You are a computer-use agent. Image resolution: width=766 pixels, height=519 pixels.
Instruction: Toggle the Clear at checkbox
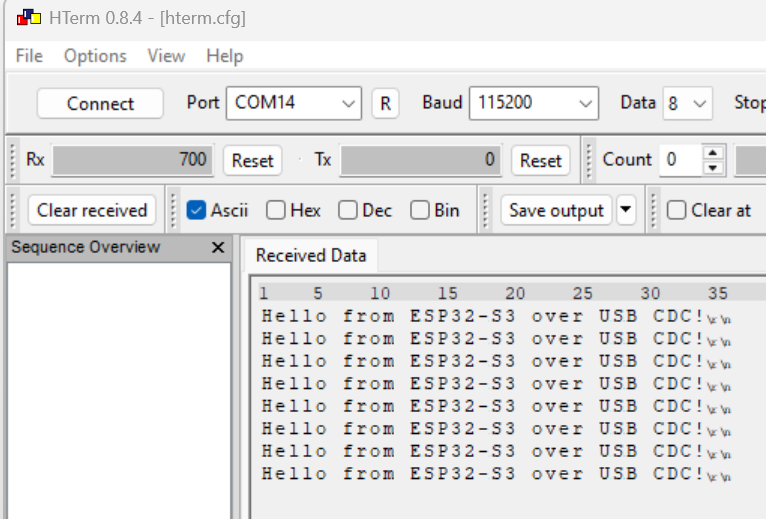677,210
